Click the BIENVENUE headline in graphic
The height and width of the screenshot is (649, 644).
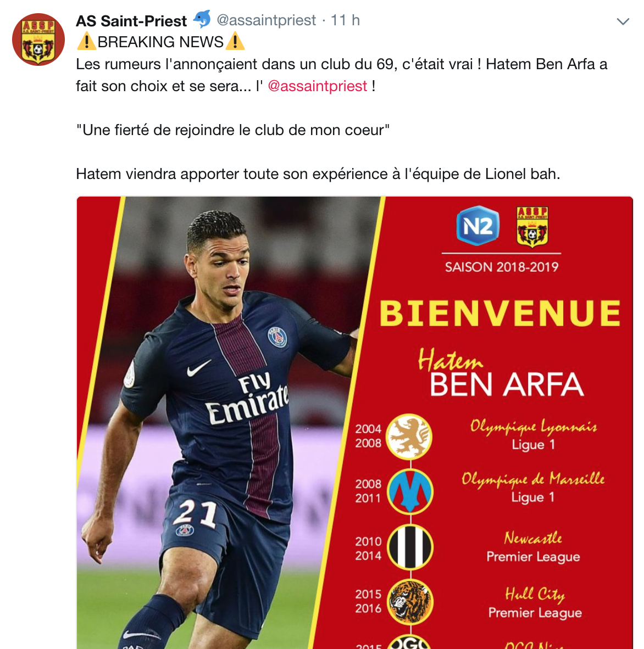coord(500,314)
